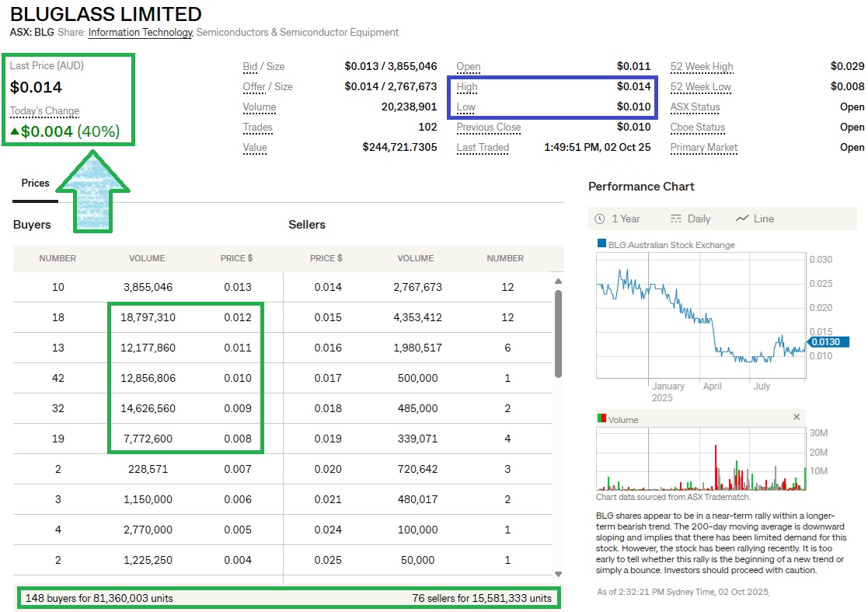
Task: Open the Information Technology sector link
Action: point(140,33)
